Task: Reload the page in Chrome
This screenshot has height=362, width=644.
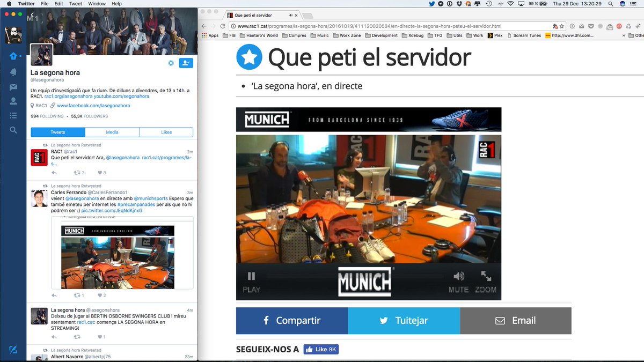Action: pos(222,26)
